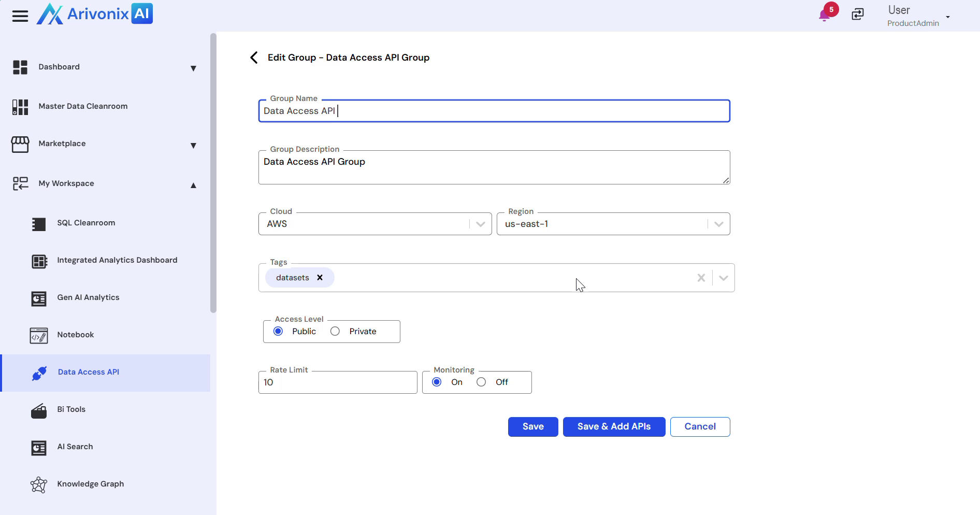Viewport: 980px width, 515px height.
Task: Open SQL Cleanroom from the sidebar
Action: (x=86, y=223)
